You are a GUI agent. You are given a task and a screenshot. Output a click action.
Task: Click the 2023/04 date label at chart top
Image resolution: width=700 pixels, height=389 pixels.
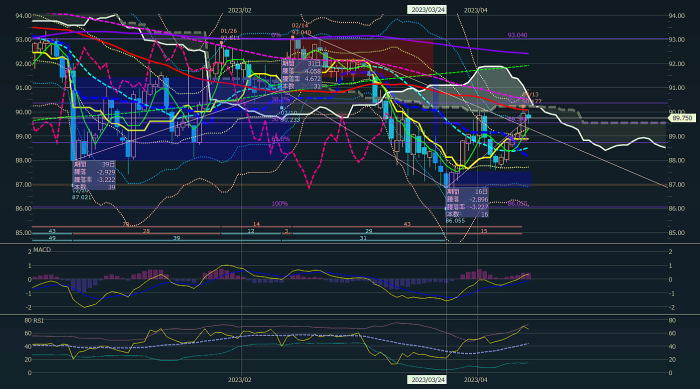click(x=476, y=10)
